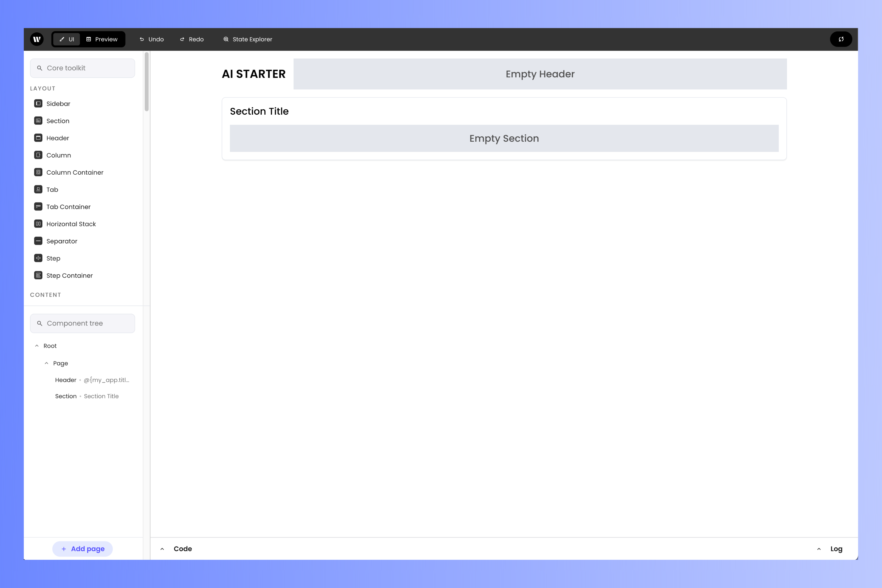Select the Tab component icon
This screenshot has height=588, width=882.
38,189
